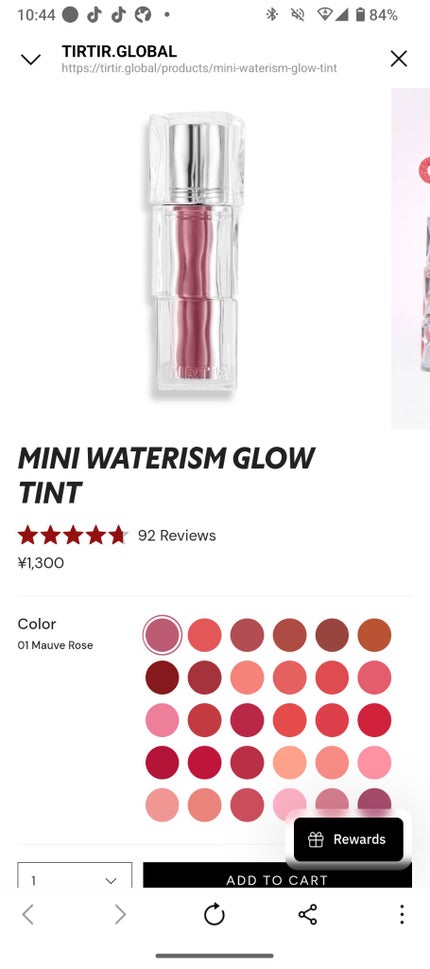This screenshot has width=430, height=969.
Task: View the next product image on the right
Action: (x=411, y=258)
